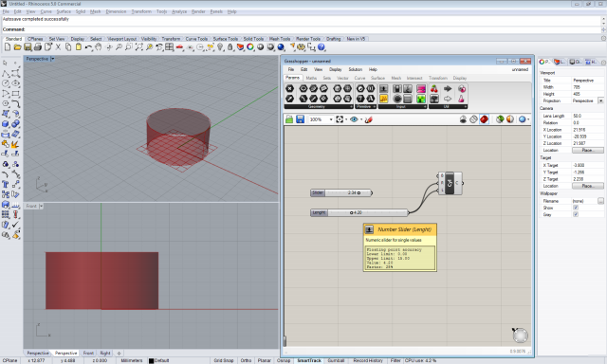607x364 pixels.
Task: Switch to the Right viewport tab
Action: pyautogui.click(x=105, y=354)
